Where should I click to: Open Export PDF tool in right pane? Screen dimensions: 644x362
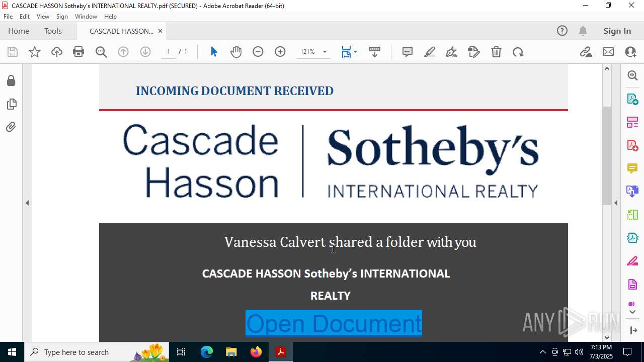click(632, 99)
